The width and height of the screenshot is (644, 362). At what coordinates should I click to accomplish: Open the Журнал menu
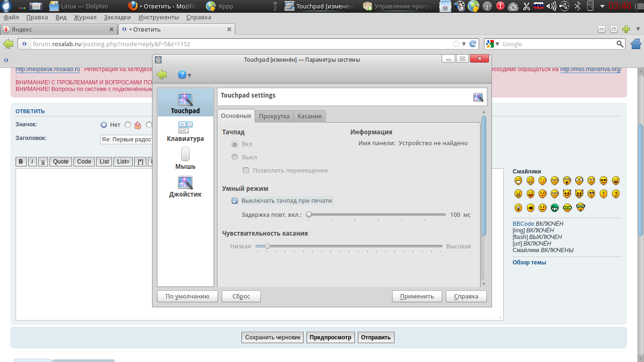85,17
